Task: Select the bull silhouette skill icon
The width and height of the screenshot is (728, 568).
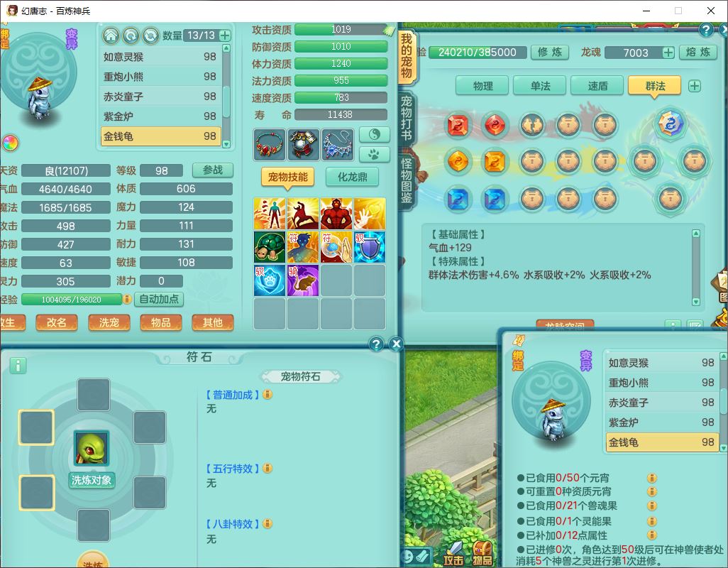Action: [x=303, y=214]
